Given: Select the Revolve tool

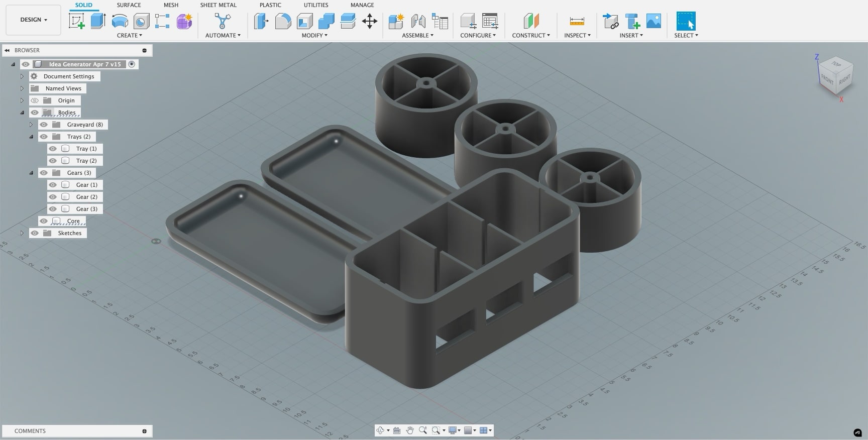Looking at the screenshot, I should pos(120,21).
